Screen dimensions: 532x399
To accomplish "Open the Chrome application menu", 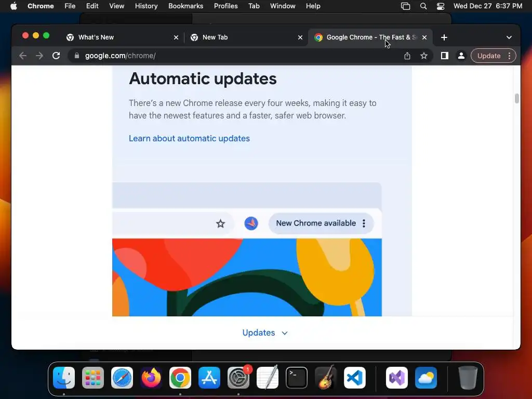I will 41,6.
